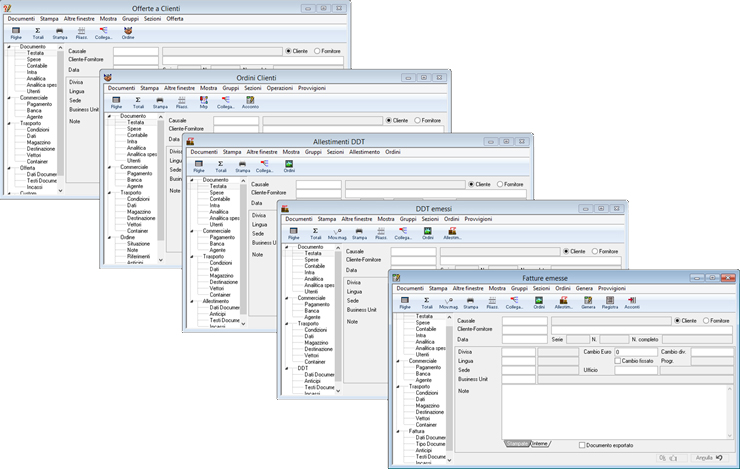The width and height of the screenshot is (740, 469).
Task: Collapse Documento node in DDT emessi tree
Action: [286, 247]
